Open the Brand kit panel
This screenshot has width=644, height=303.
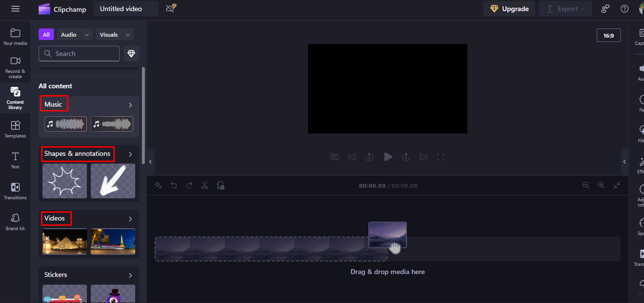pos(15,222)
